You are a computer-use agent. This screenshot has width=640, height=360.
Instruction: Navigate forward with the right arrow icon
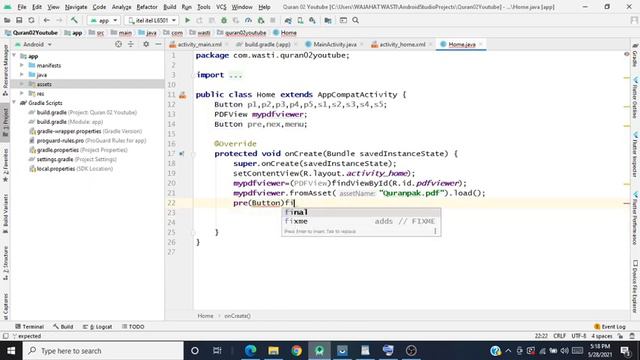click(59, 20)
